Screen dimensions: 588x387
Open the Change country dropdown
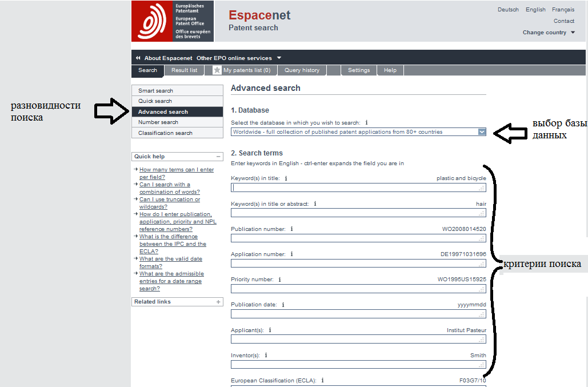(x=549, y=33)
